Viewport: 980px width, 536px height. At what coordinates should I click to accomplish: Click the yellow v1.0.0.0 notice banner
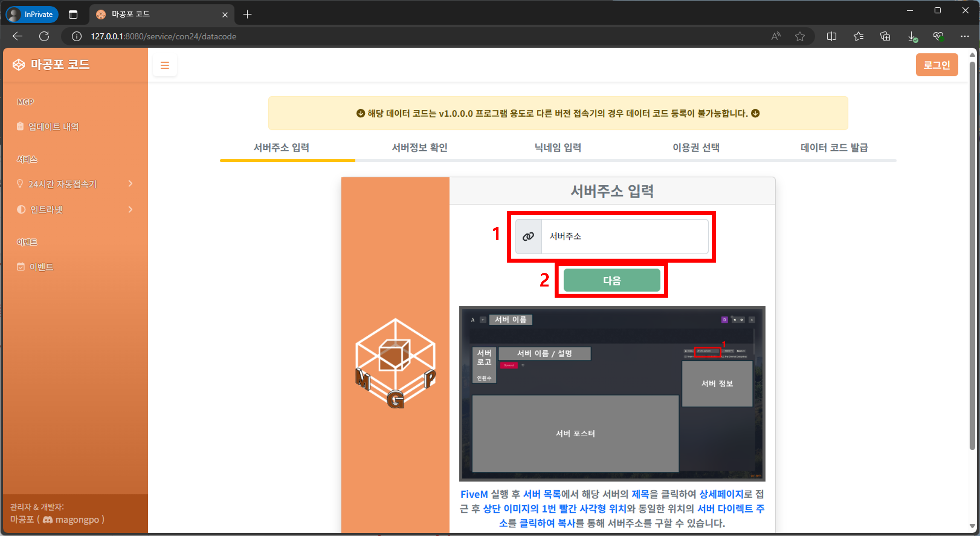coord(558,113)
